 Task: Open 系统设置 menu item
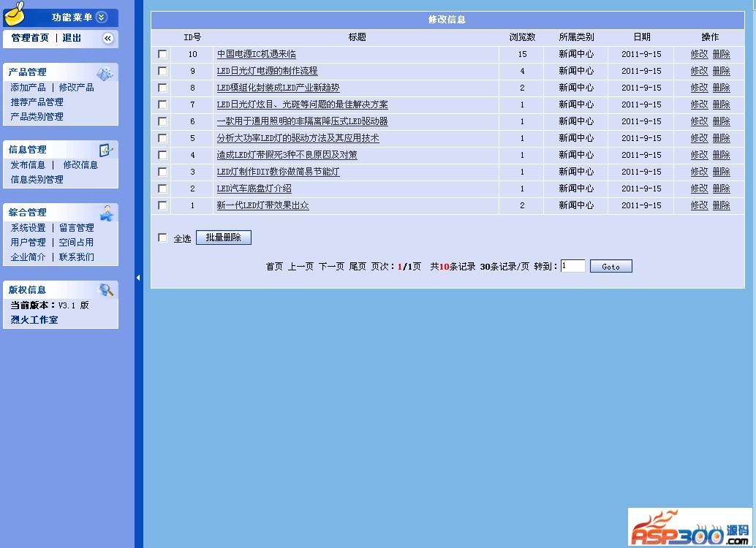tap(28, 227)
